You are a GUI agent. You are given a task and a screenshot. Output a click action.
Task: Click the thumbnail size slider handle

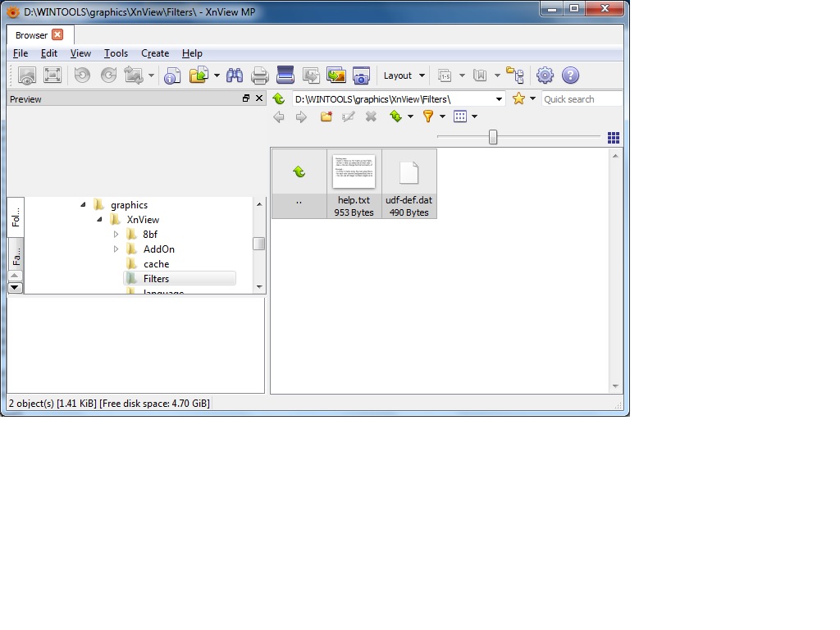point(493,137)
